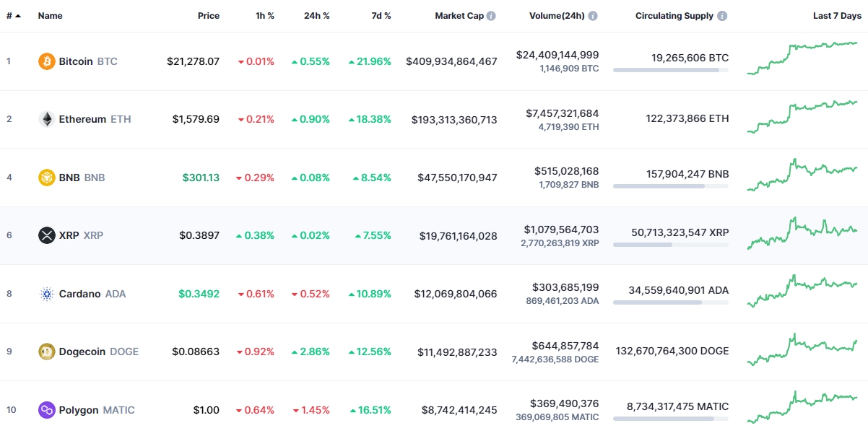The image size is (868, 436).
Task: View BNB 7-day price sparkline chart
Action: (x=802, y=175)
